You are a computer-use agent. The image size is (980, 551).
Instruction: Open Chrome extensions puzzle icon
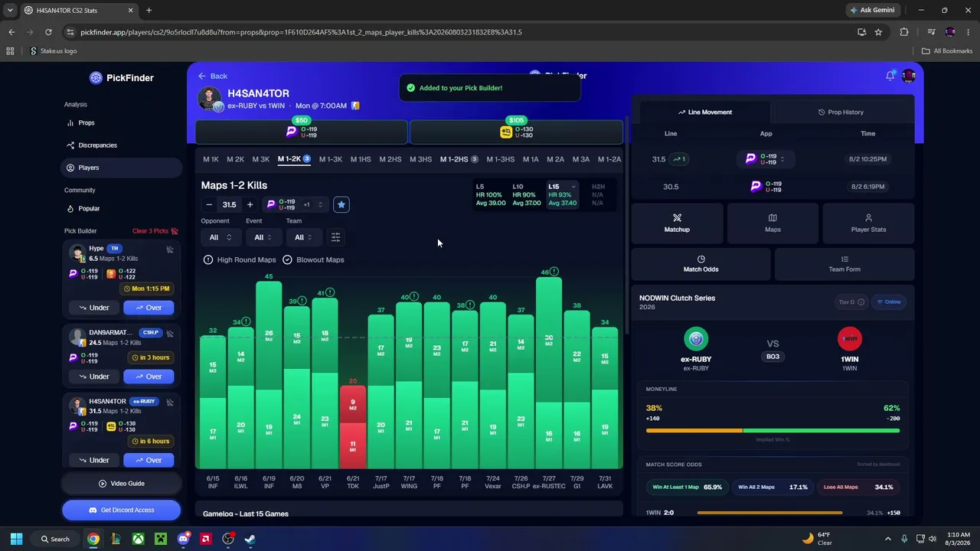coord(904,32)
